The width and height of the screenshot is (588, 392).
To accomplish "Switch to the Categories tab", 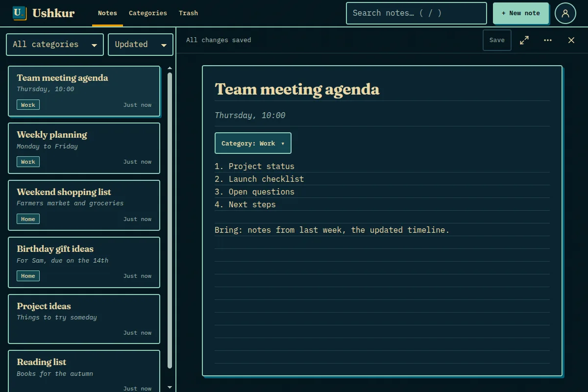I will (148, 13).
